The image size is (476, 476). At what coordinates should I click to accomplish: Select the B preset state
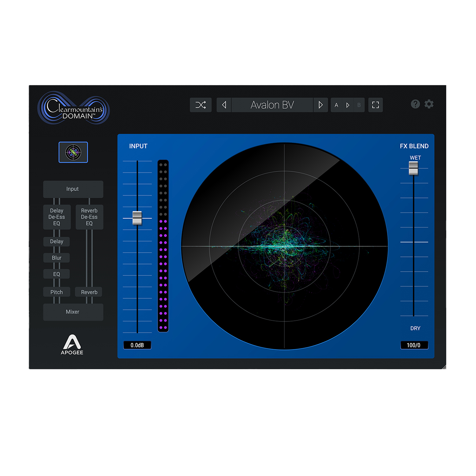[359, 105]
